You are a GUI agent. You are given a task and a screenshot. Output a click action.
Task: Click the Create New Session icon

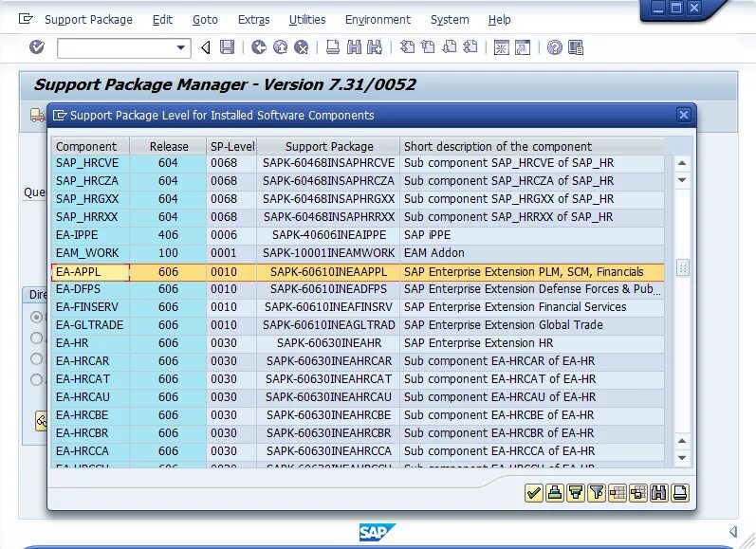(x=502, y=47)
